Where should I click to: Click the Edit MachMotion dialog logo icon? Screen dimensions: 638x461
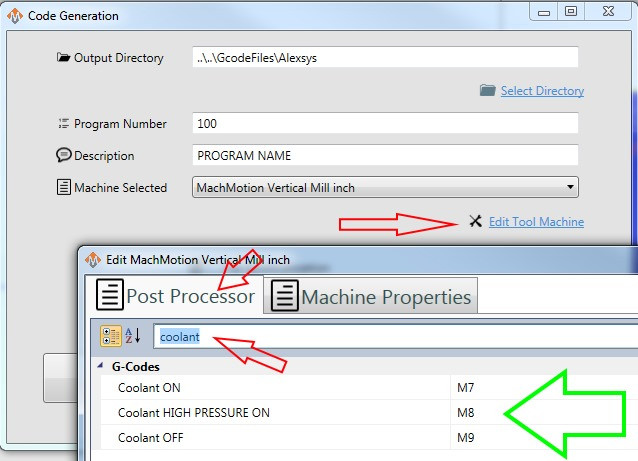(x=92, y=259)
